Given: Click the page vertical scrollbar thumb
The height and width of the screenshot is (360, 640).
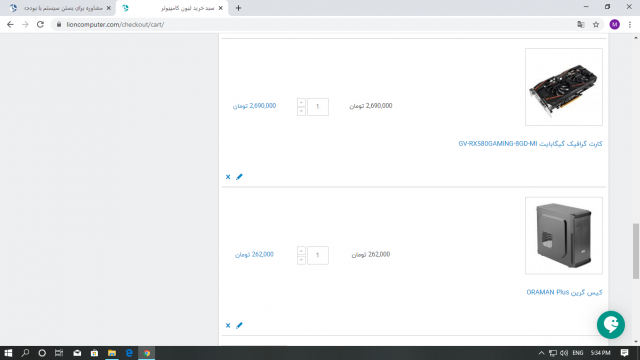Looking at the screenshot, I should coord(636,251).
